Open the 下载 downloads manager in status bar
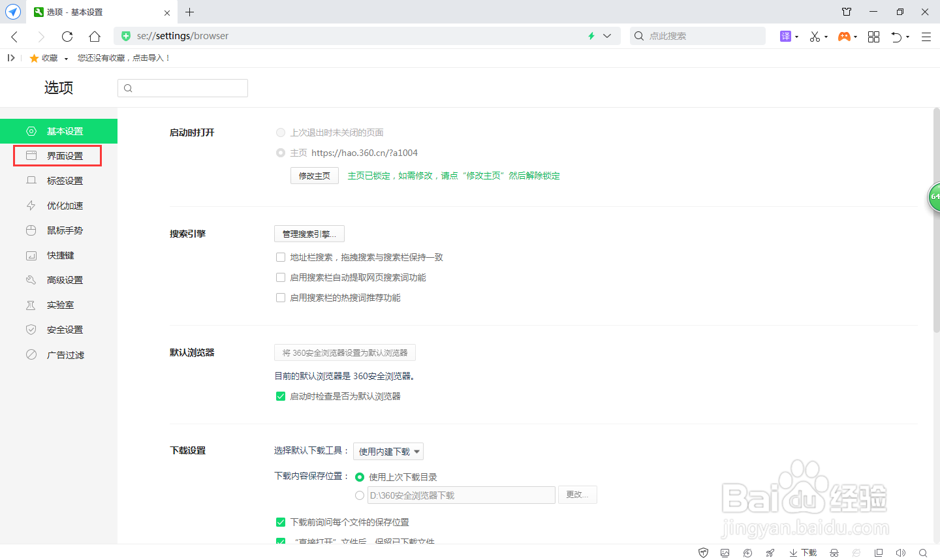Screen dimensions: 940x560 (803, 553)
